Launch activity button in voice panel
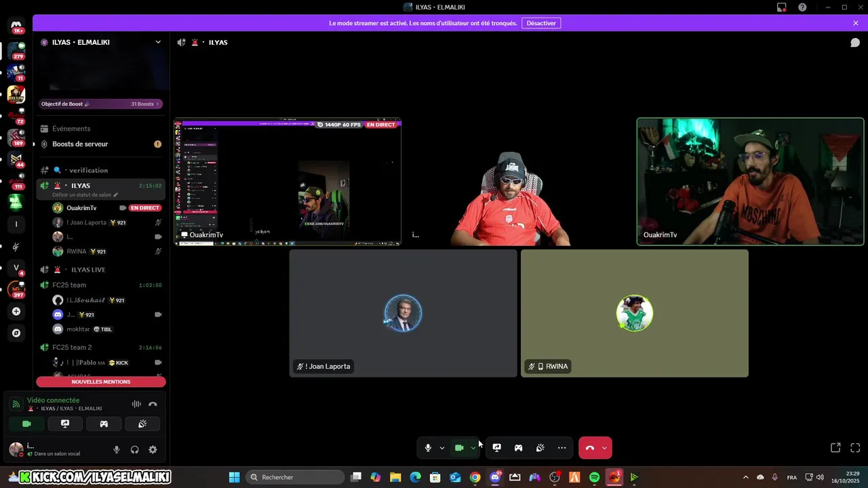Viewport: 868px width, 488px height. (x=104, y=424)
